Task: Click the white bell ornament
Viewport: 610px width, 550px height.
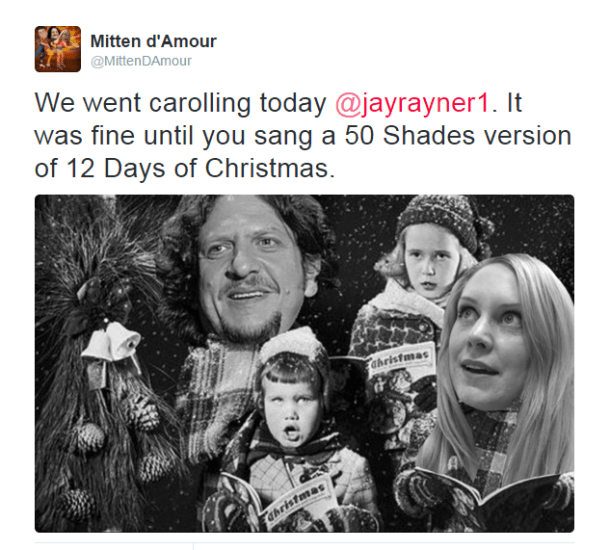Action: 113,343
